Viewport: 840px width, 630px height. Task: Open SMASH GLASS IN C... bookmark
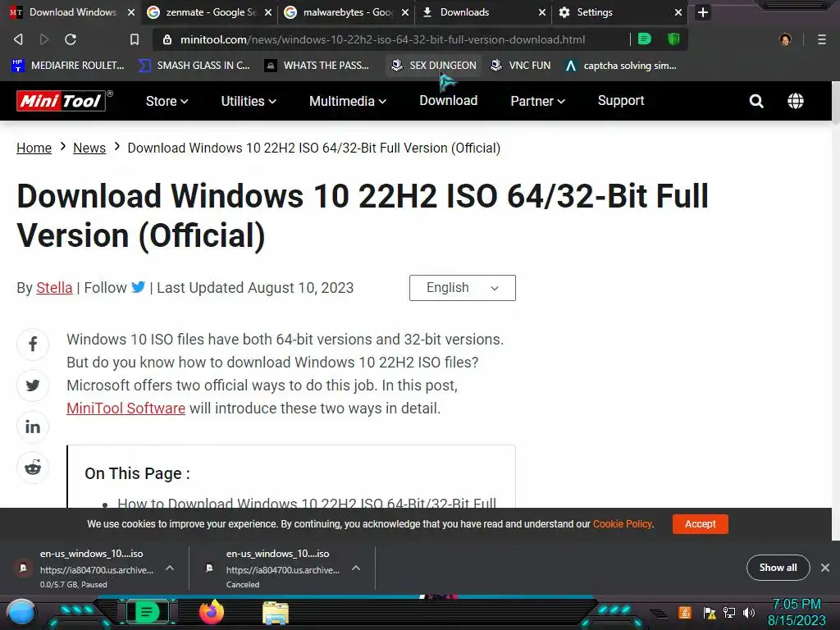click(194, 66)
